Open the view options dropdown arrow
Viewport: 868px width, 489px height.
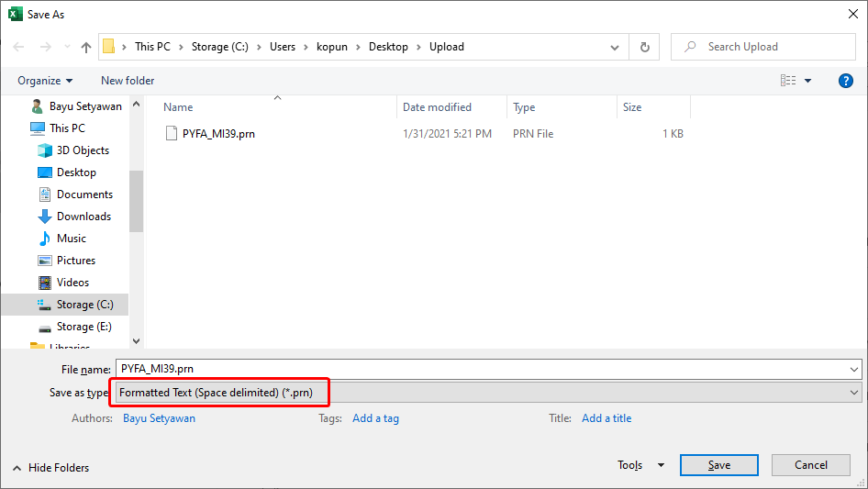(807, 81)
